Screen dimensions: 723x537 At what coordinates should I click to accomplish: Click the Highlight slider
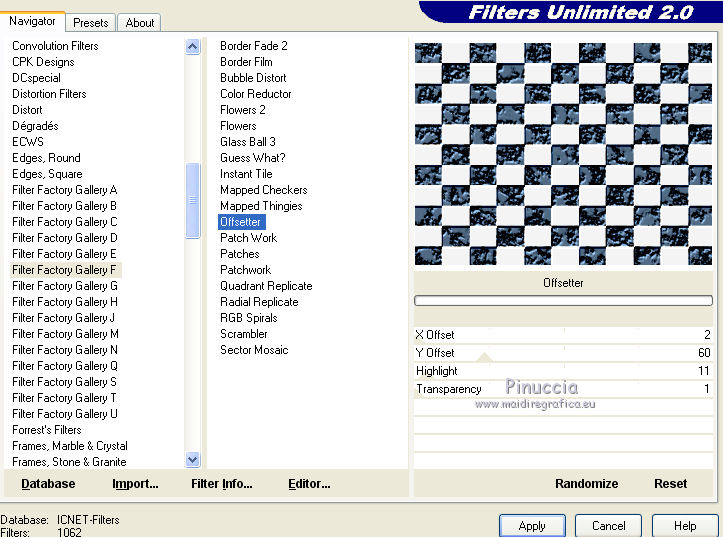[x=563, y=371]
